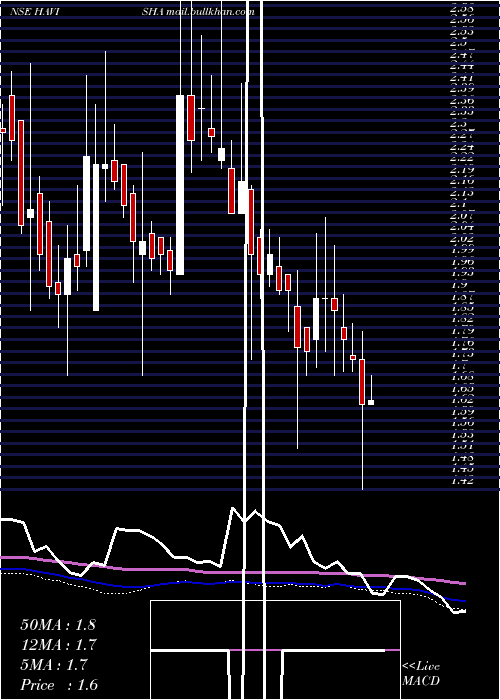This screenshot has height=700, width=500.
Task: Click the 2.24 price axis label
Action: (x=462, y=146)
